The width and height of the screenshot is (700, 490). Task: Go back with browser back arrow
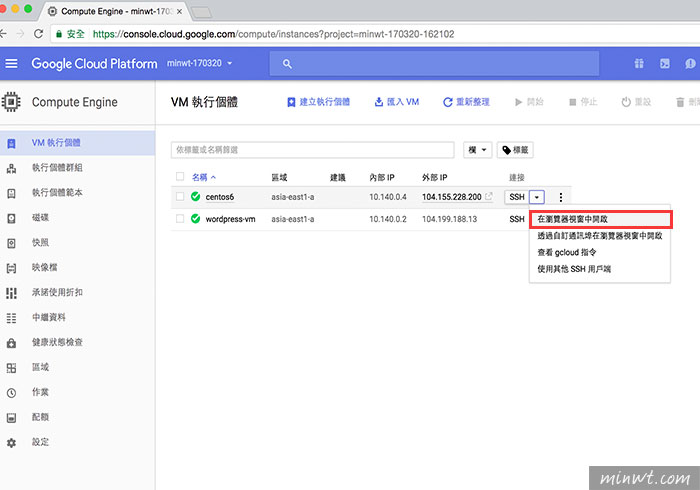(x=4, y=34)
